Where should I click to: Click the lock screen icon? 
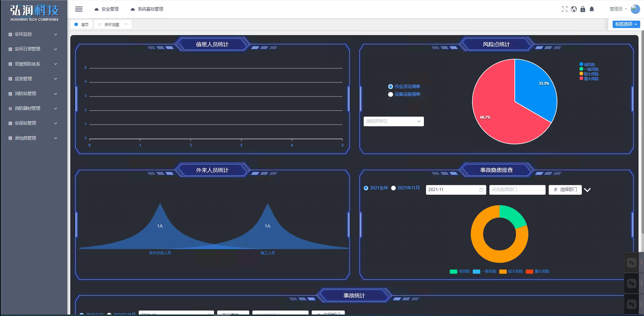point(583,9)
